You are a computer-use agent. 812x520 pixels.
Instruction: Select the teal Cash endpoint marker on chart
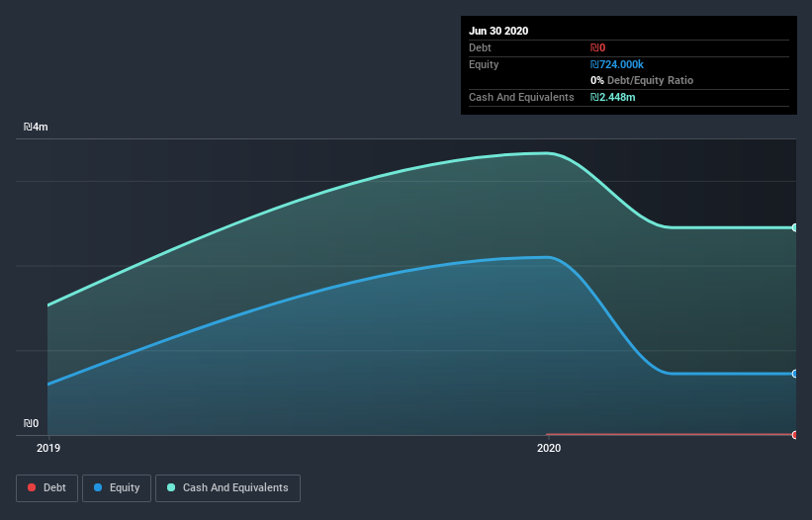coord(795,227)
